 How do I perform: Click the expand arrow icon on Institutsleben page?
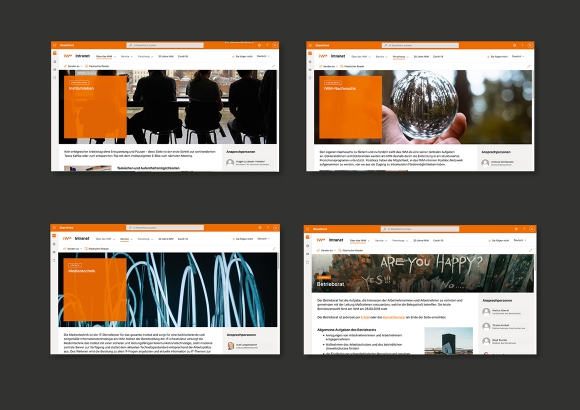tap(274, 66)
